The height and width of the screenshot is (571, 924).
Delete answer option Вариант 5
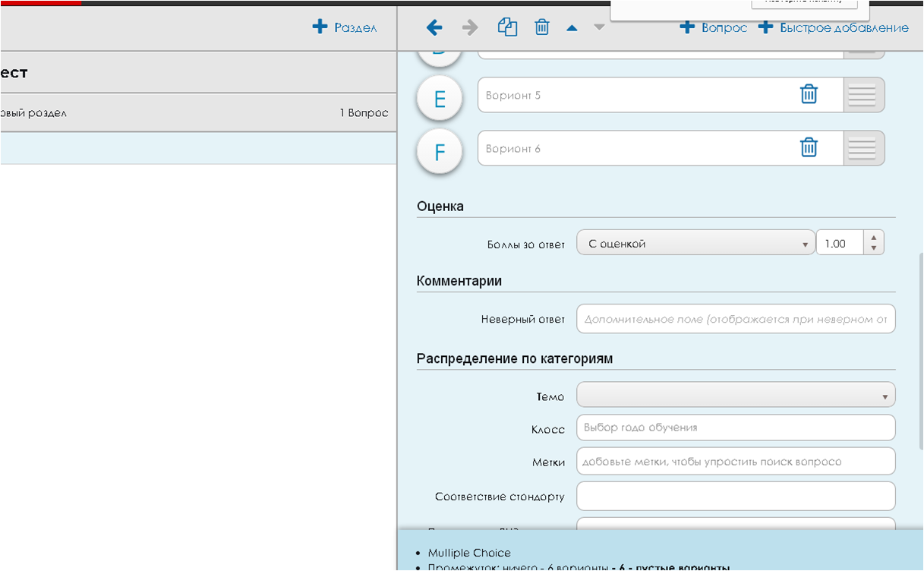tap(809, 94)
